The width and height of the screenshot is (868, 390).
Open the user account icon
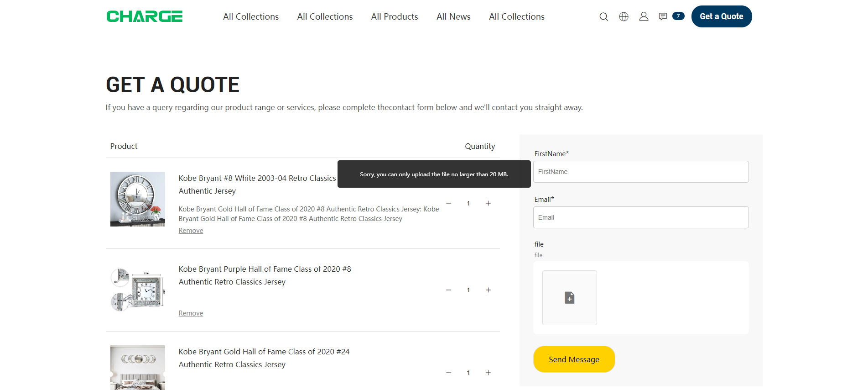pos(644,16)
